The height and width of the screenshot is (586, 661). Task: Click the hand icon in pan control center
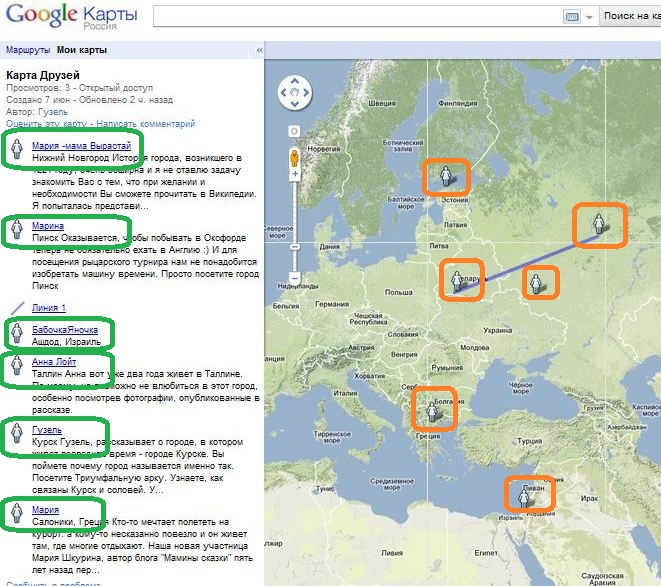tap(295, 92)
